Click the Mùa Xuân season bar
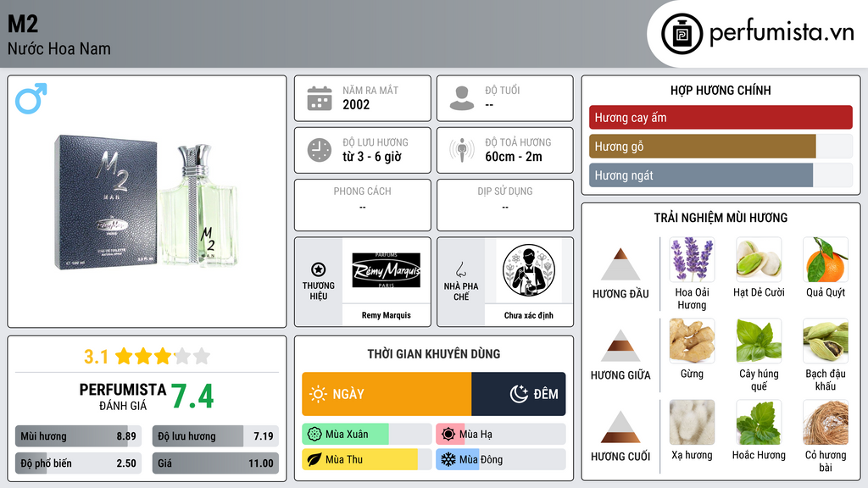Screen dimensions: 868x488 tap(366, 435)
